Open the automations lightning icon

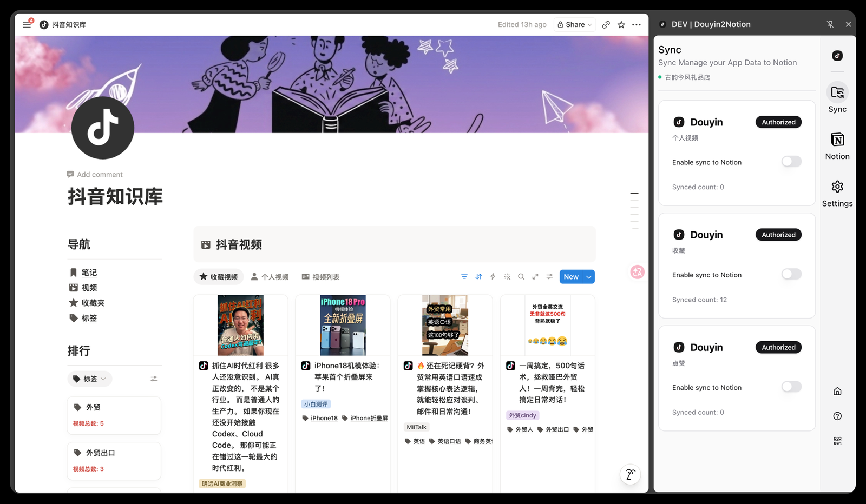493,277
